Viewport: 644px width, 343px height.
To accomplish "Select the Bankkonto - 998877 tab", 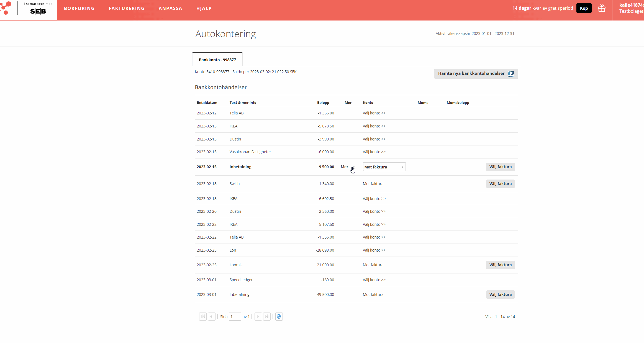I will click(217, 60).
